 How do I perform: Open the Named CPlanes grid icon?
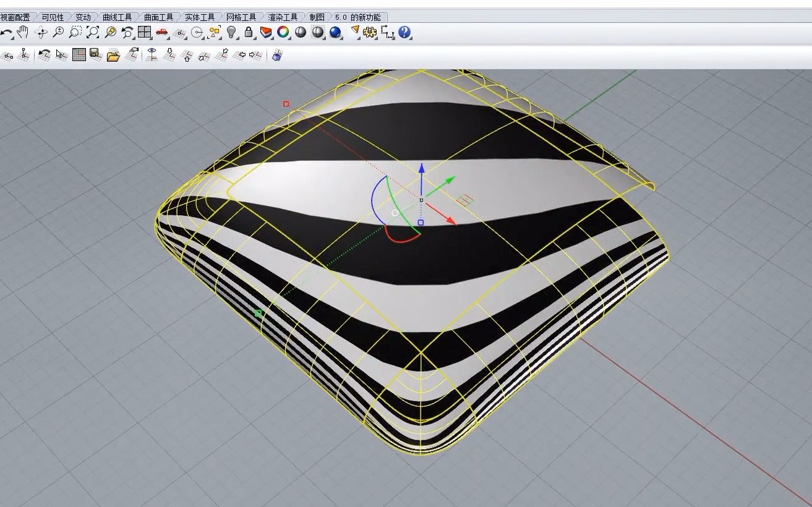coord(79,55)
